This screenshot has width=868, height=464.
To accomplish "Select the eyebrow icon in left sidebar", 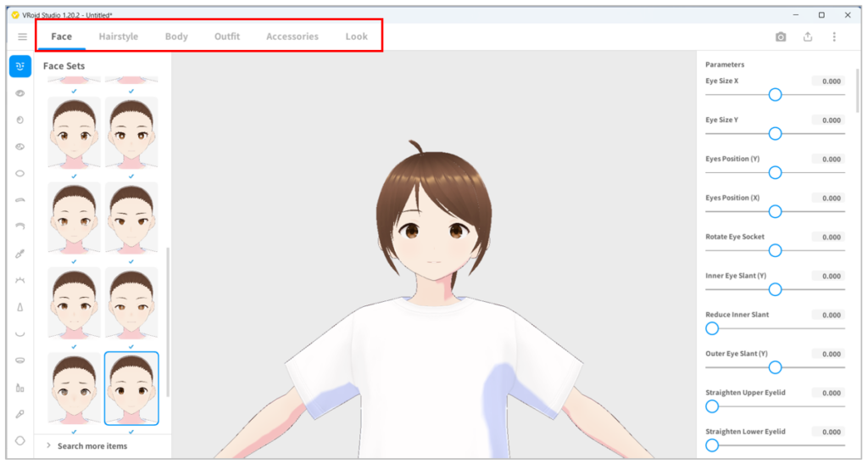I will [20, 199].
